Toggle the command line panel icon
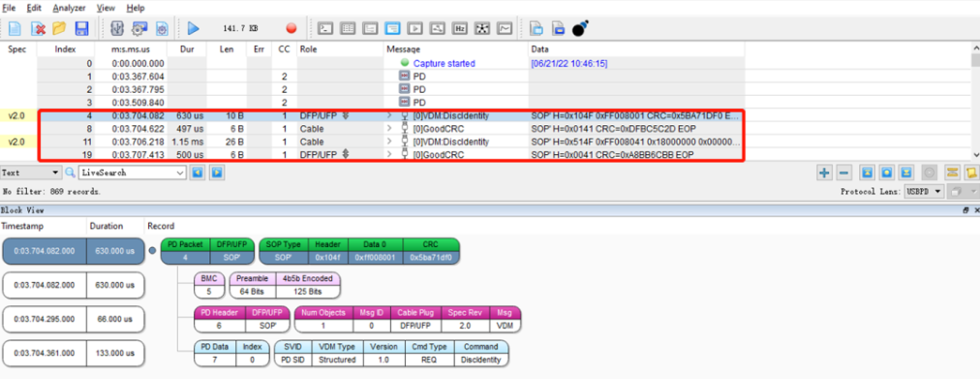The image size is (980, 379). 325,28
